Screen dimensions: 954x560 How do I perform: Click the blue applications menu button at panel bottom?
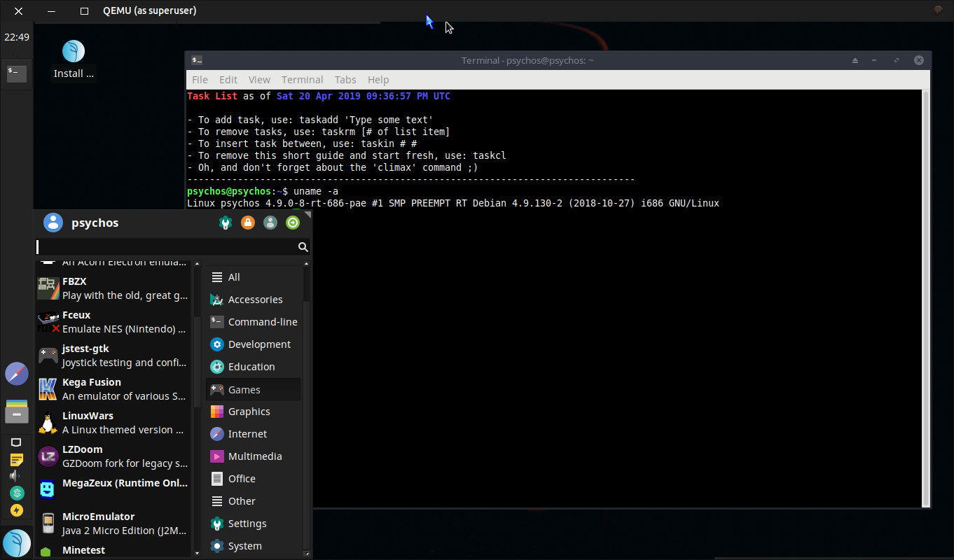pos(17,543)
